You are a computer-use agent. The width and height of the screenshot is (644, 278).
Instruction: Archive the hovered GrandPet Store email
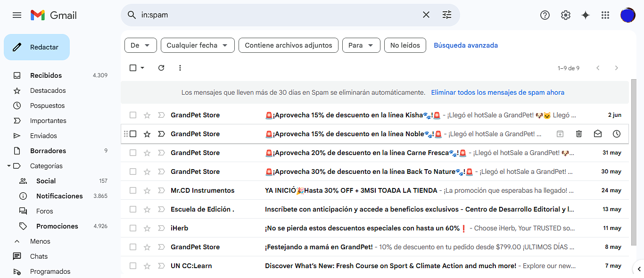click(x=560, y=134)
